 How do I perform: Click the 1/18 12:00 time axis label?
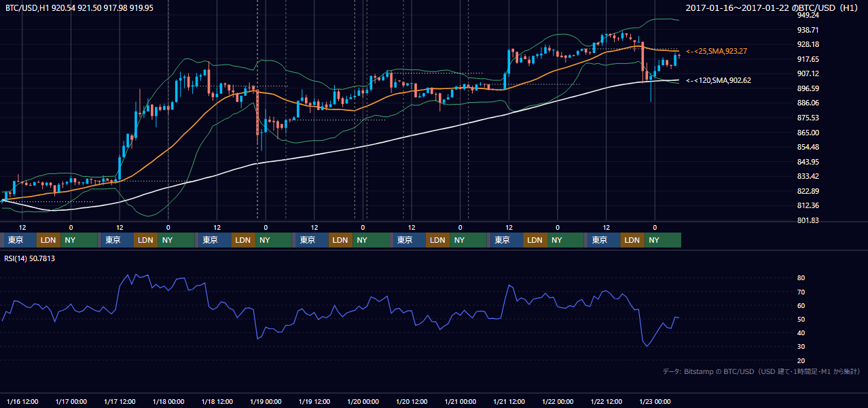click(217, 401)
